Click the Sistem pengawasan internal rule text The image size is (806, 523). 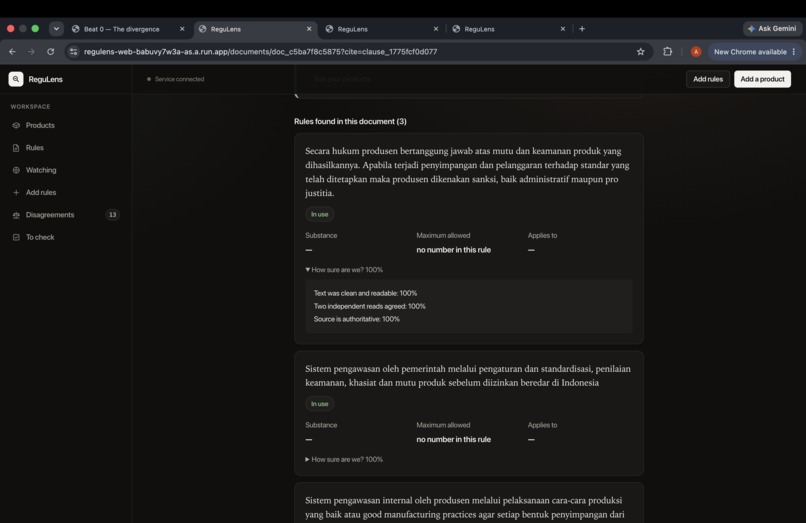[465, 507]
